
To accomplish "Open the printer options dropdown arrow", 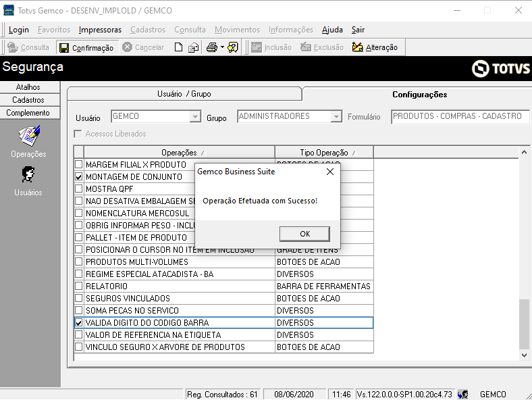I will pos(222,47).
